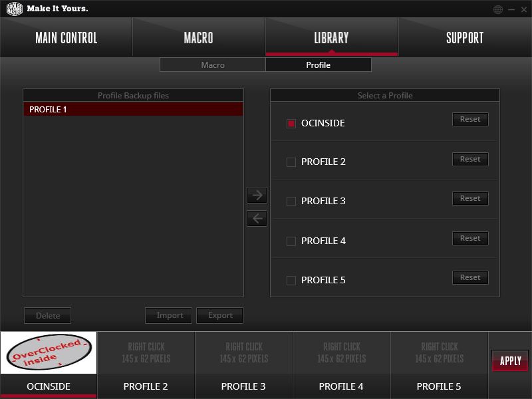Enable the PROFILE 5 checkbox
This screenshot has height=399, width=532.
(x=291, y=280)
